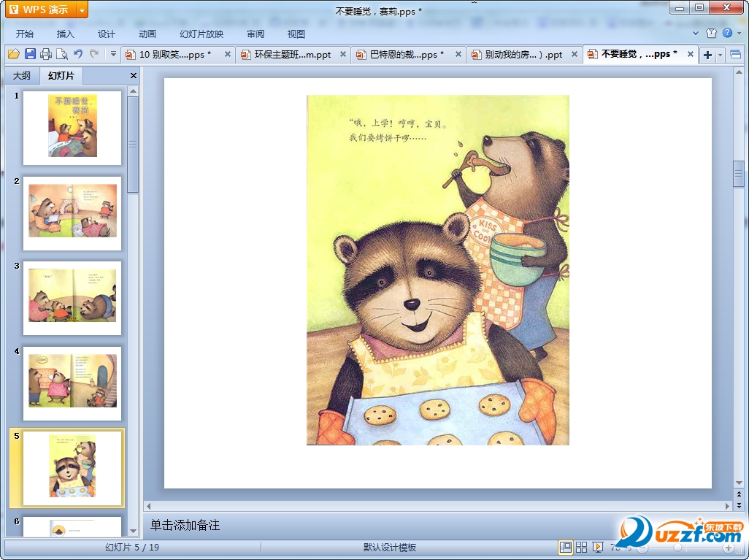Viewport: 749px width, 560px height.
Task: Close the 巴特恩的裁 document tab
Action: [x=458, y=55]
